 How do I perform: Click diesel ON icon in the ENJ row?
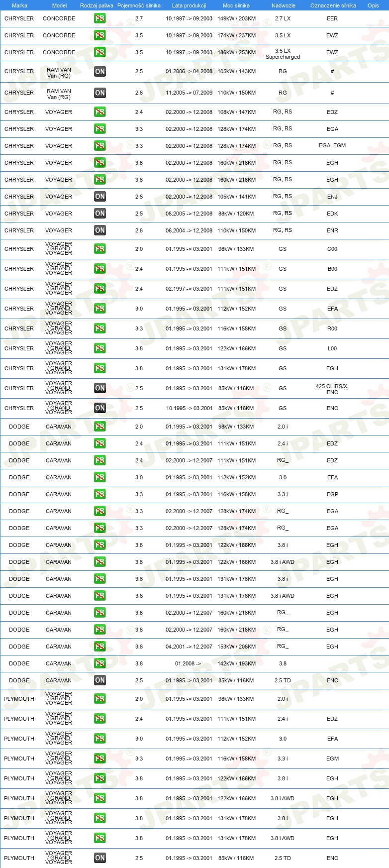click(100, 197)
